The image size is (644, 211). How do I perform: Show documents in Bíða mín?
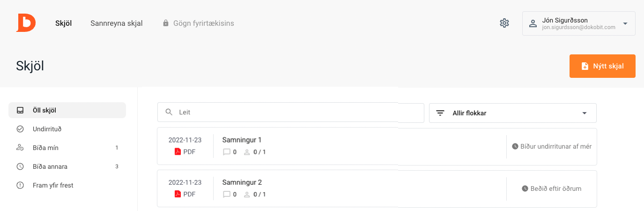[67, 148]
